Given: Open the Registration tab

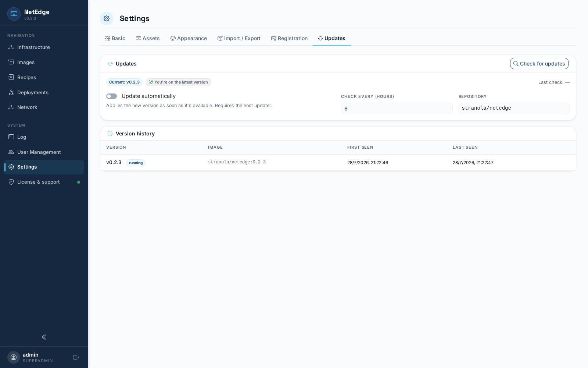Looking at the screenshot, I should (289, 38).
